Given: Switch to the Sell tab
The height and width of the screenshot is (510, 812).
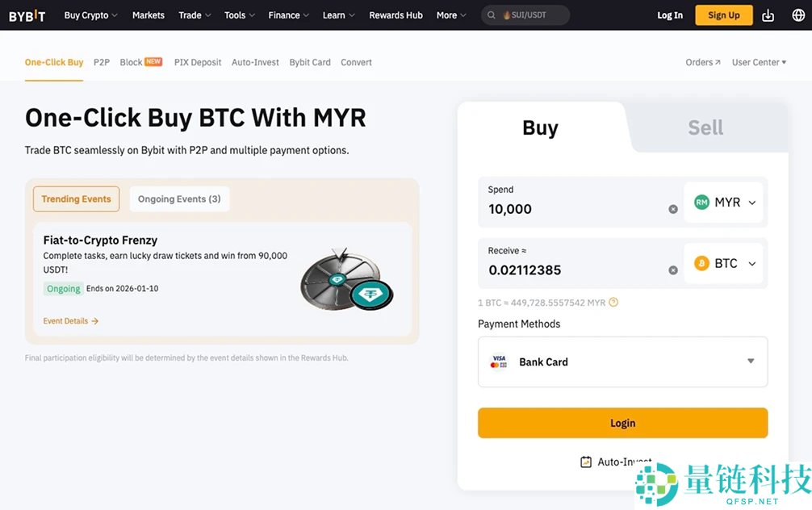Looking at the screenshot, I should tap(705, 128).
